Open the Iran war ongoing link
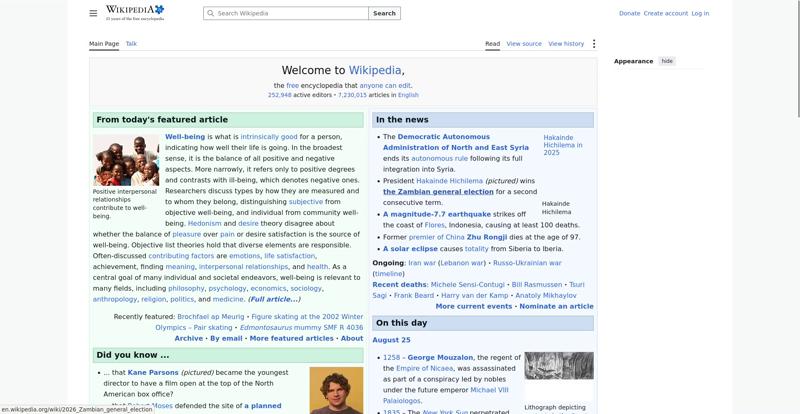This screenshot has width=800, height=414. click(x=422, y=263)
